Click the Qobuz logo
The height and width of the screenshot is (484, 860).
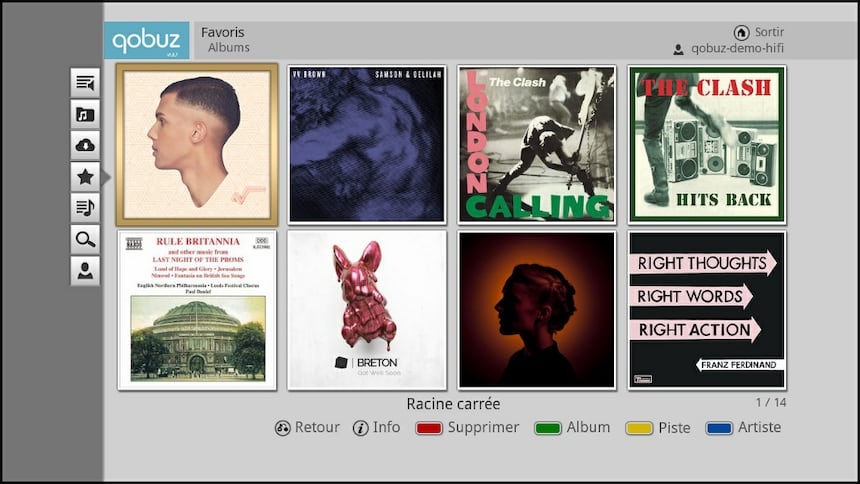(146, 40)
